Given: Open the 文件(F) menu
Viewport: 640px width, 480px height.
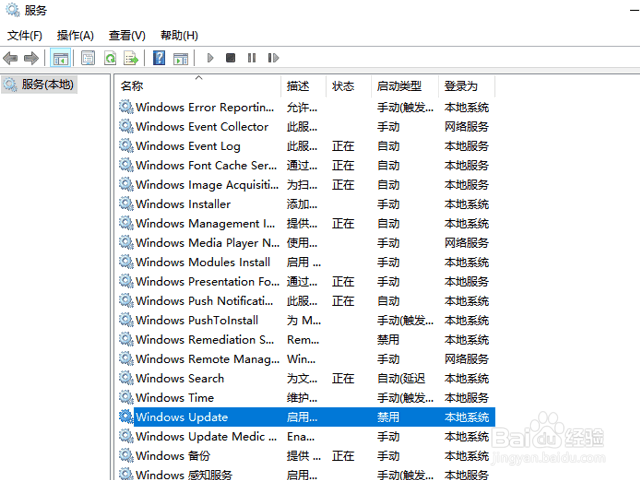Looking at the screenshot, I should 25,36.
